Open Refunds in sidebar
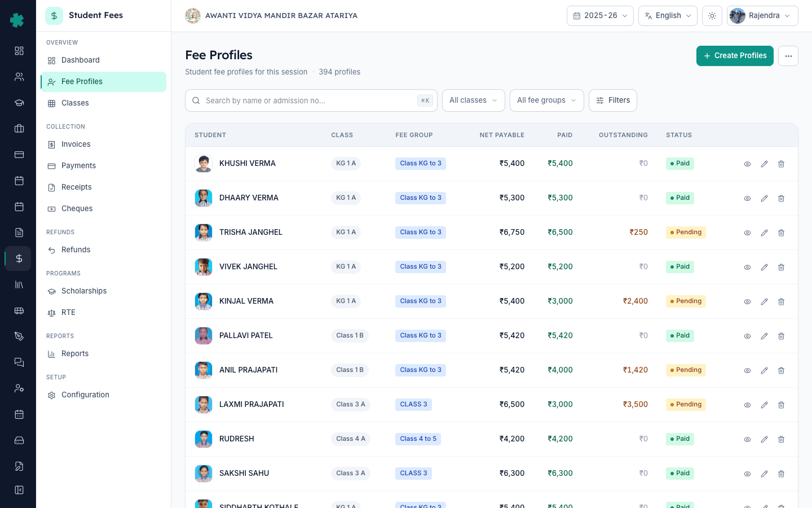 click(x=103, y=250)
